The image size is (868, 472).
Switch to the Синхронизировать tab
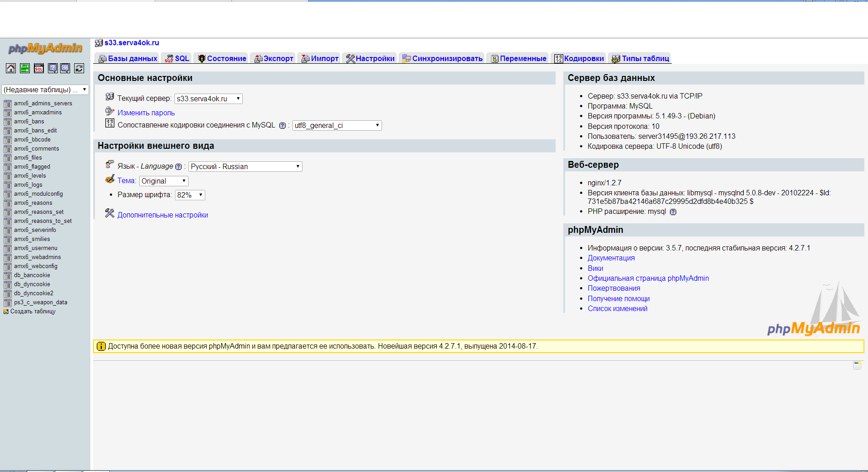tap(443, 58)
